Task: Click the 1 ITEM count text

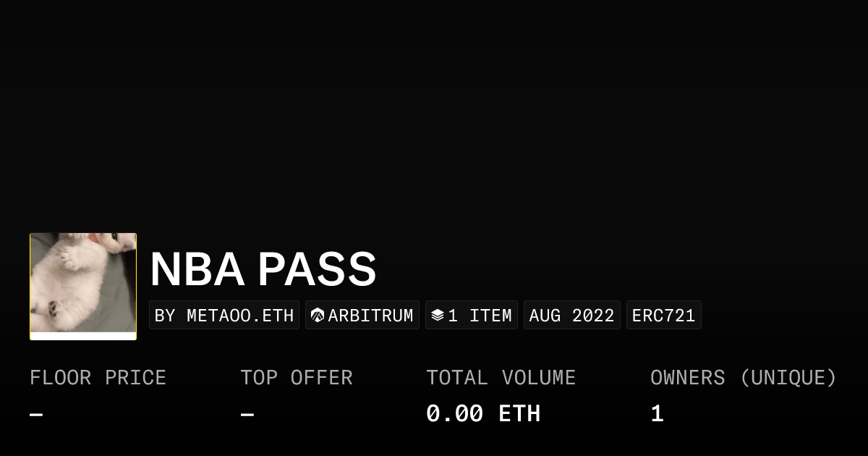Action: [480, 316]
